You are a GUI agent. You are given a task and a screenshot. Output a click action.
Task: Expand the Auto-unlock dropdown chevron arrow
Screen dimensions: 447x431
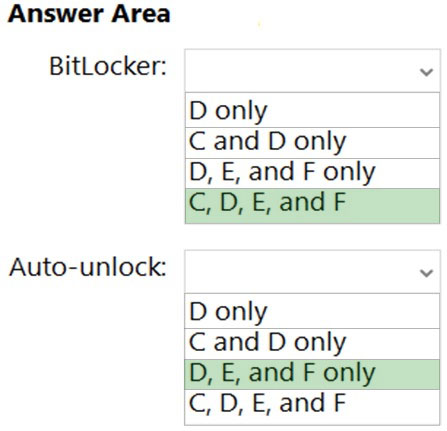coord(426,273)
